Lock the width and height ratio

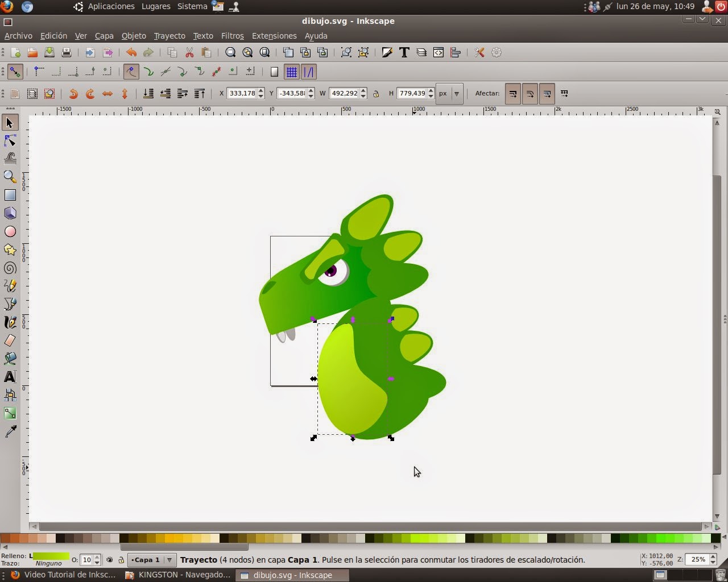(376, 93)
